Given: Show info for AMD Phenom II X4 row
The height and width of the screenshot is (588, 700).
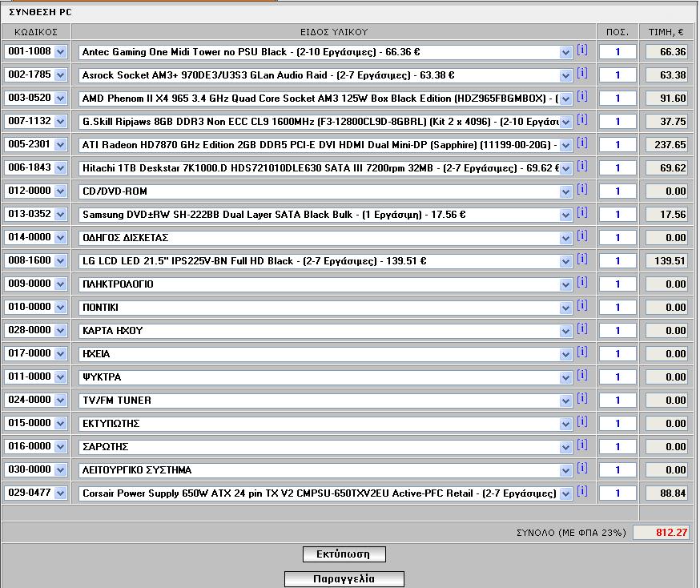Looking at the screenshot, I should point(582,96).
